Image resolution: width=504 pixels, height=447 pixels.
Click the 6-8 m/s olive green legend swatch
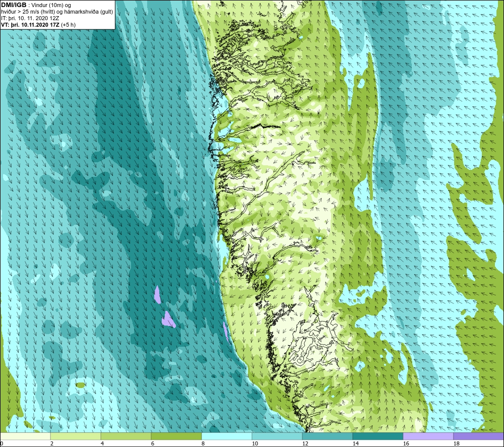(176, 436)
